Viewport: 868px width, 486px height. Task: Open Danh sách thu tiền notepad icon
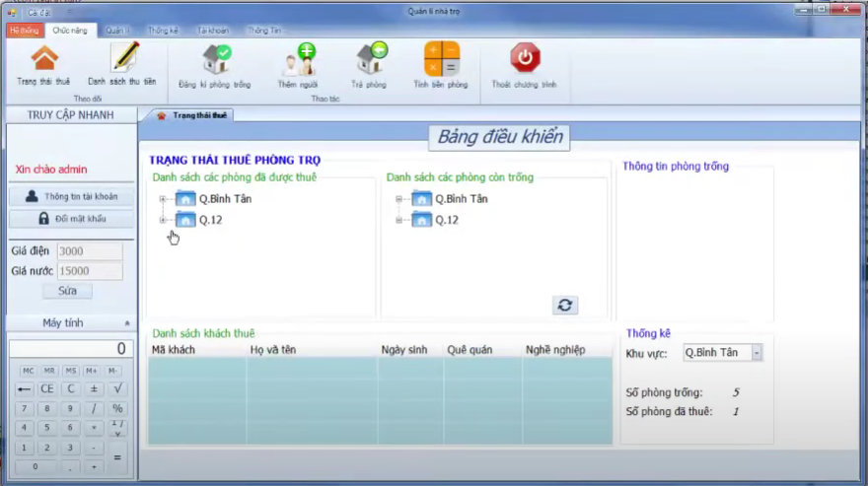[122, 58]
